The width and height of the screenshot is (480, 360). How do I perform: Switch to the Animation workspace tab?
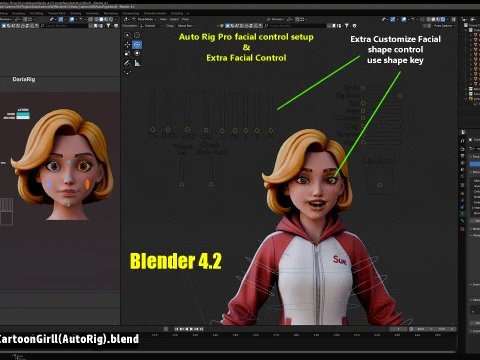(x=92, y=13)
